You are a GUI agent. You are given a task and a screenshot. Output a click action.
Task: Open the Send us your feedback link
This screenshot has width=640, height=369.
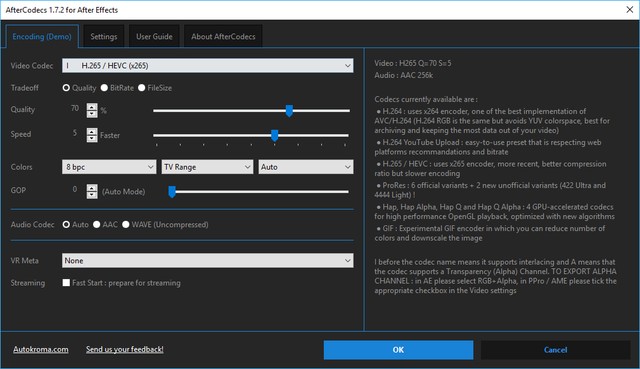click(124, 349)
